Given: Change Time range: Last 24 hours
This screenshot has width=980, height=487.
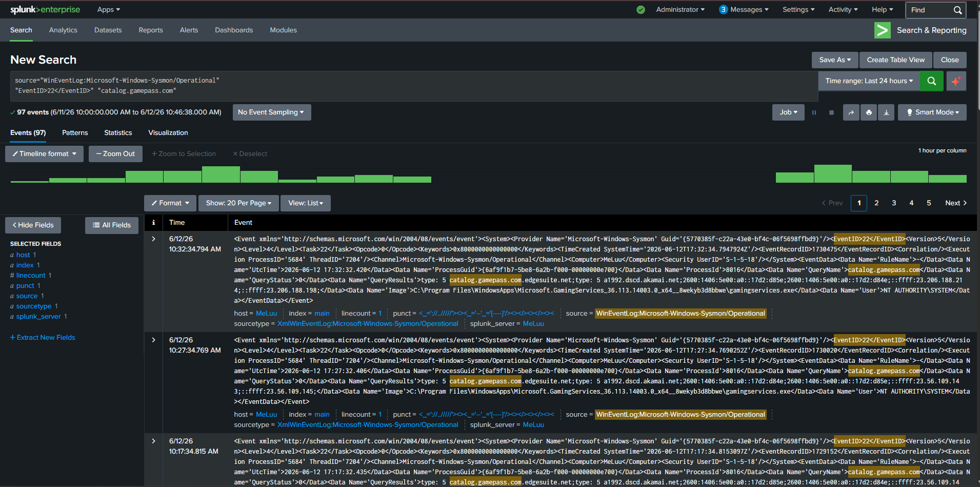Looking at the screenshot, I should [x=869, y=81].
